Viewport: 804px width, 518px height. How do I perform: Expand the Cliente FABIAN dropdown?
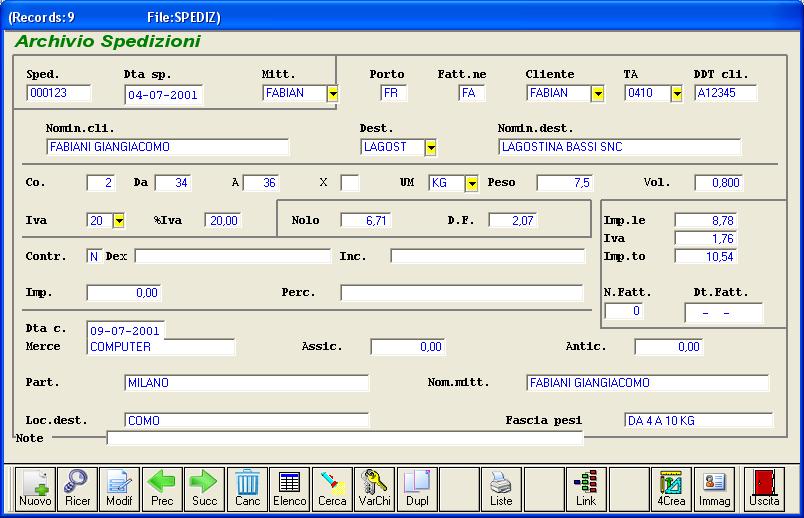click(597, 93)
